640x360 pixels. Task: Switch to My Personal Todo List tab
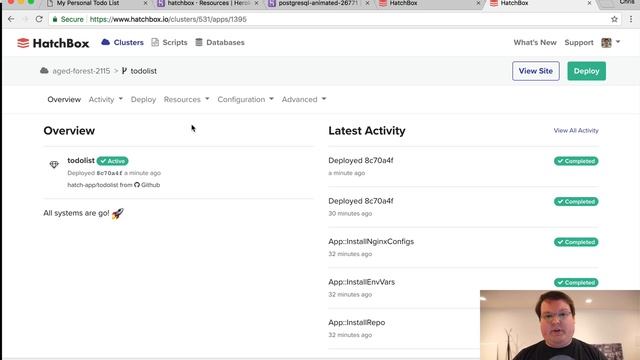coord(97,3)
